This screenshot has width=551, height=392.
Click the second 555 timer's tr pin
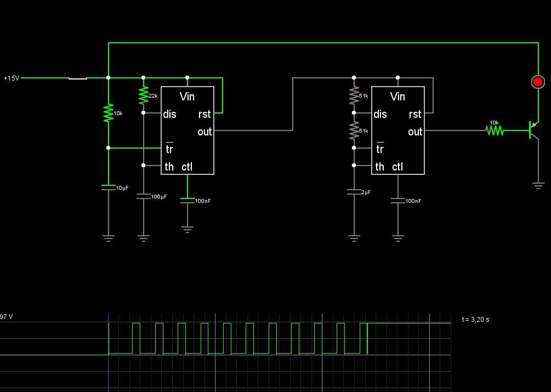380,149
